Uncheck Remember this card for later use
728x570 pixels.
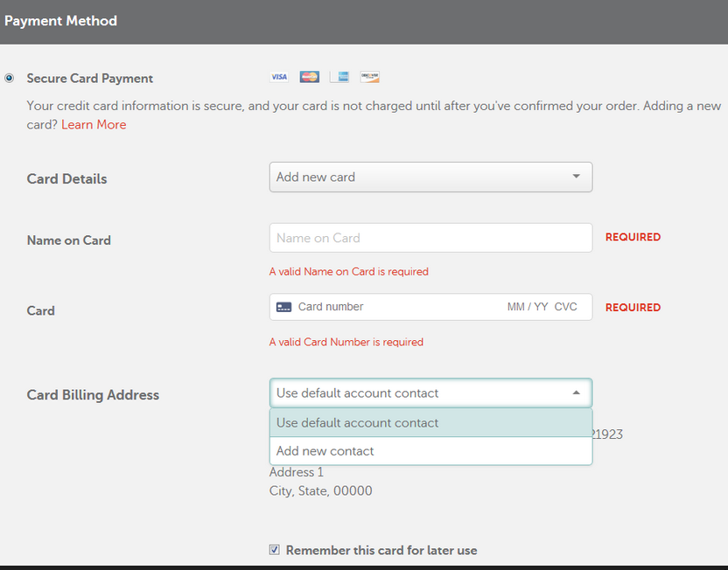click(x=275, y=549)
